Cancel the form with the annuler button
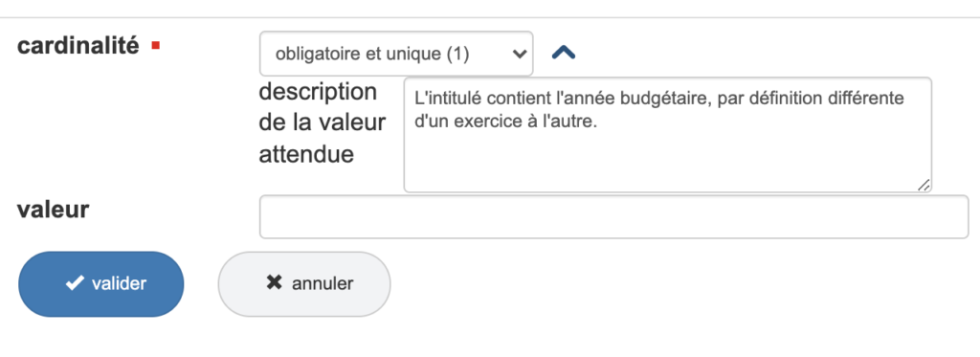980x357 pixels. [x=303, y=284]
